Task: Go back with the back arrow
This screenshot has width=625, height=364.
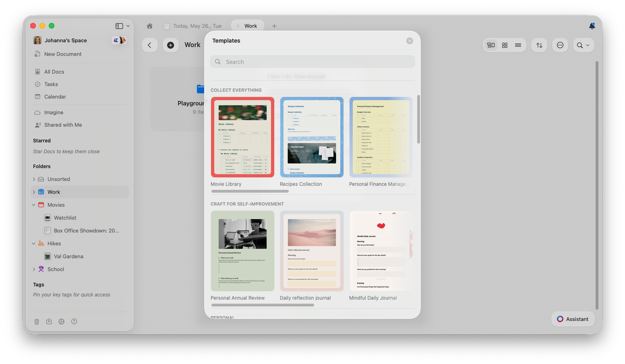Action: click(x=149, y=45)
